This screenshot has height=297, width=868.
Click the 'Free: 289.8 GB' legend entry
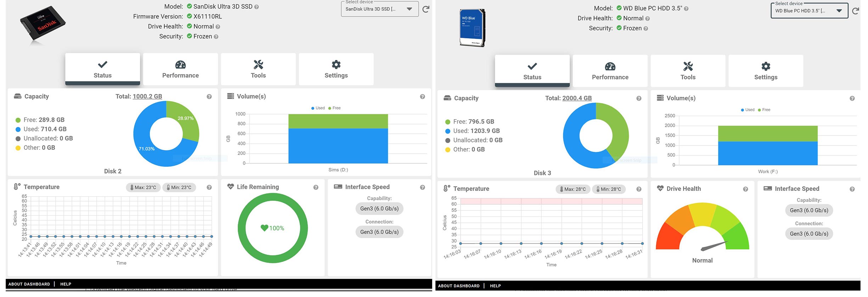[x=40, y=120]
